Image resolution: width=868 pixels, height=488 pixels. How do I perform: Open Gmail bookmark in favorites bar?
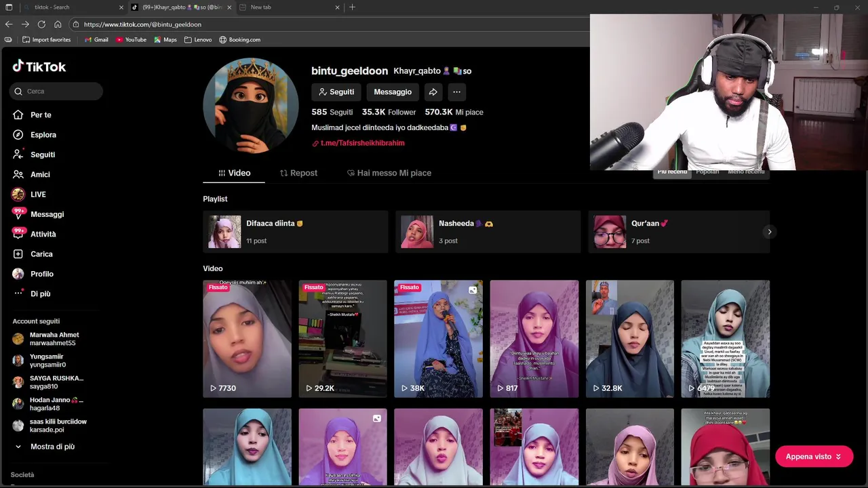(96, 40)
